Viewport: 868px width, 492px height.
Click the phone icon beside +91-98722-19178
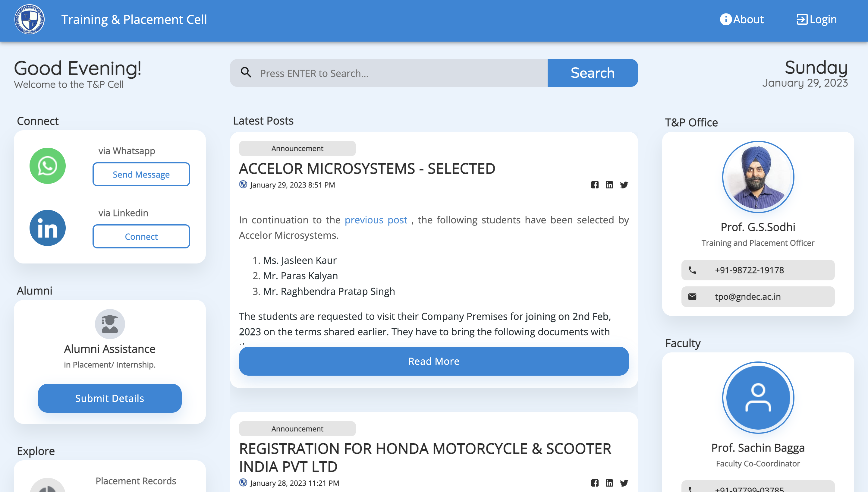pyautogui.click(x=692, y=270)
